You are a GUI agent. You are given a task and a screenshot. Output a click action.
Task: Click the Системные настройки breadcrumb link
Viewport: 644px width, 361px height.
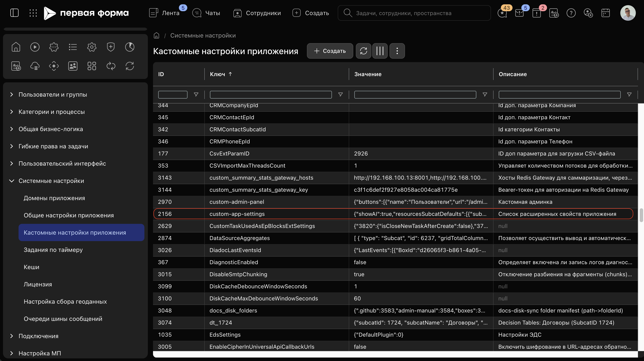[x=203, y=35]
